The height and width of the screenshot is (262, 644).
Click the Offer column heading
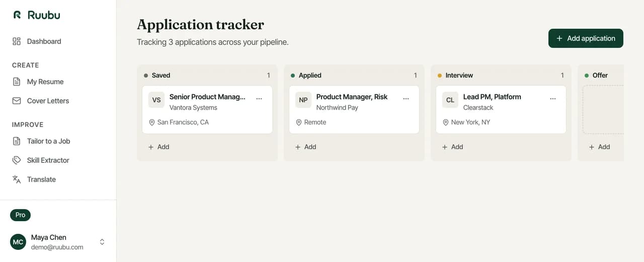tap(600, 76)
